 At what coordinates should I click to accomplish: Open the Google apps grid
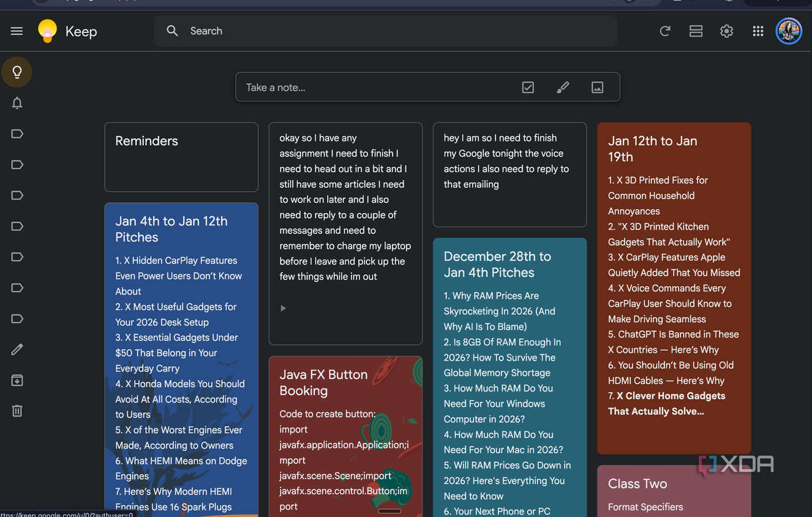point(758,31)
